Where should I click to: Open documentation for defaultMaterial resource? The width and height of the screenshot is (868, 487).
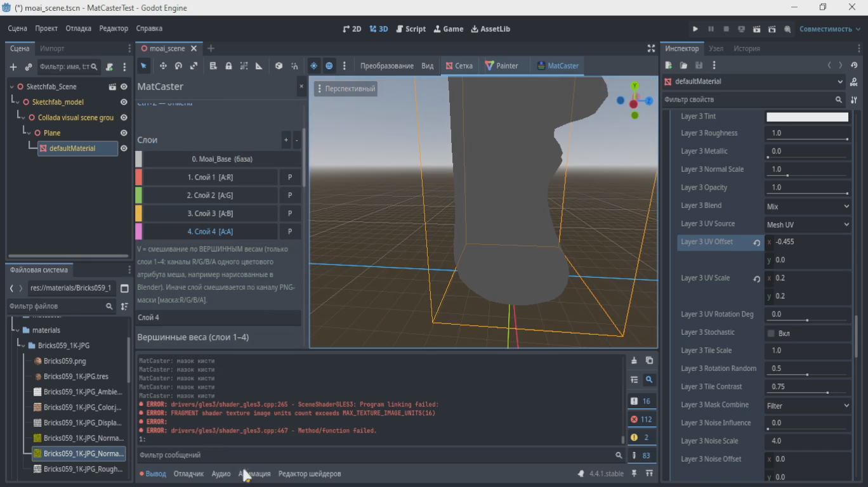coord(854,82)
